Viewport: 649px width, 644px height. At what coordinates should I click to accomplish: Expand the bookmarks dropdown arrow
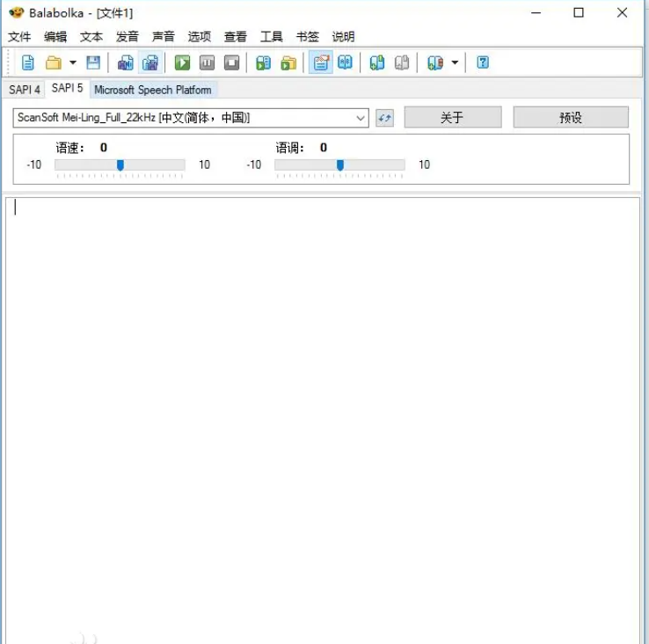[x=455, y=63]
